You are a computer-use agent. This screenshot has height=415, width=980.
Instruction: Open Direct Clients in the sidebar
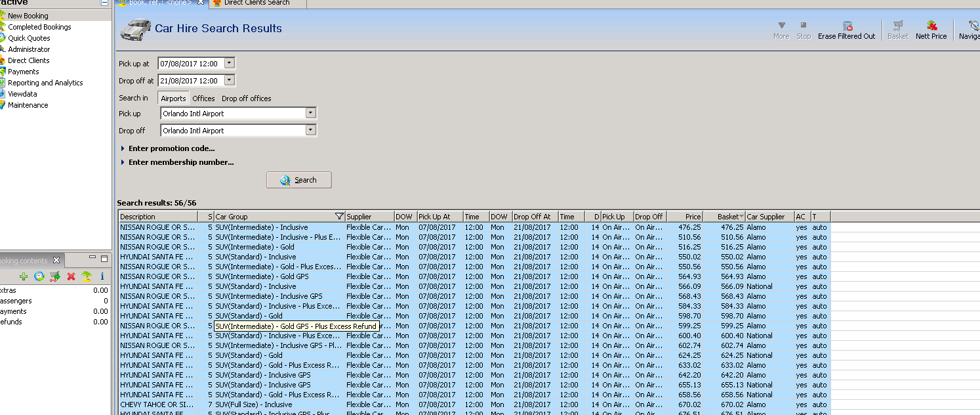point(28,60)
